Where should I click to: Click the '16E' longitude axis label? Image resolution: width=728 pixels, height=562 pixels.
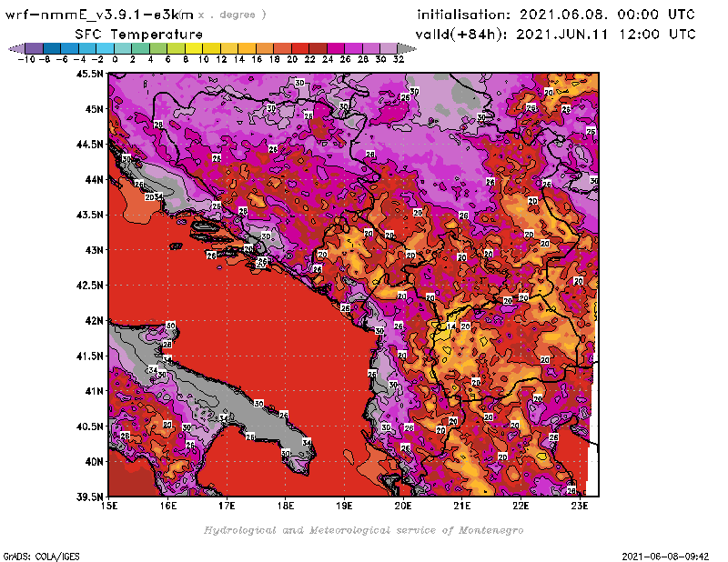click(x=168, y=506)
